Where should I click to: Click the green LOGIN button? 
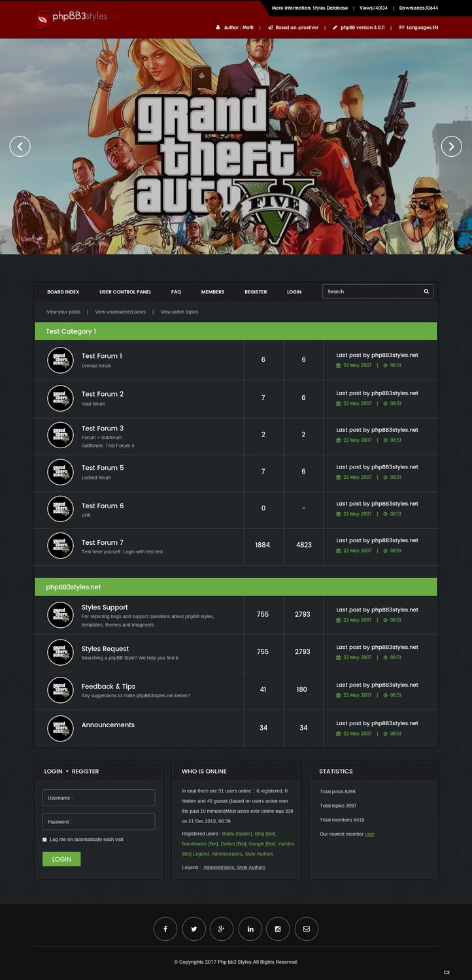(x=61, y=859)
